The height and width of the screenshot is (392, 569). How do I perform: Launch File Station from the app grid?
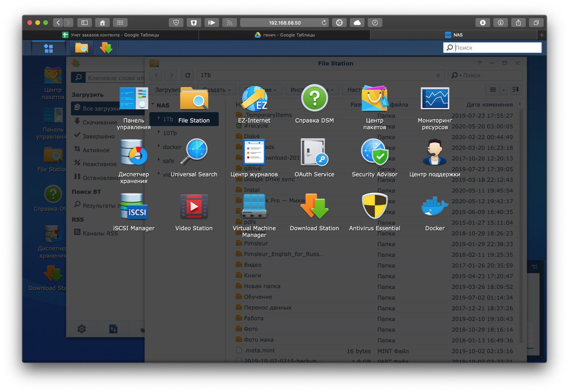[x=194, y=105]
